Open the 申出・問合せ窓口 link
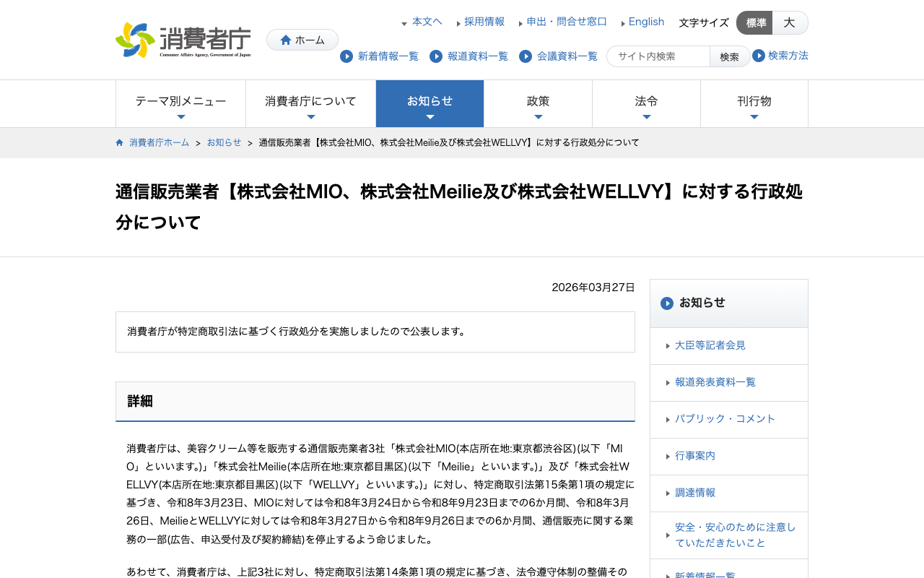The width and height of the screenshot is (924, 578). (x=567, y=22)
